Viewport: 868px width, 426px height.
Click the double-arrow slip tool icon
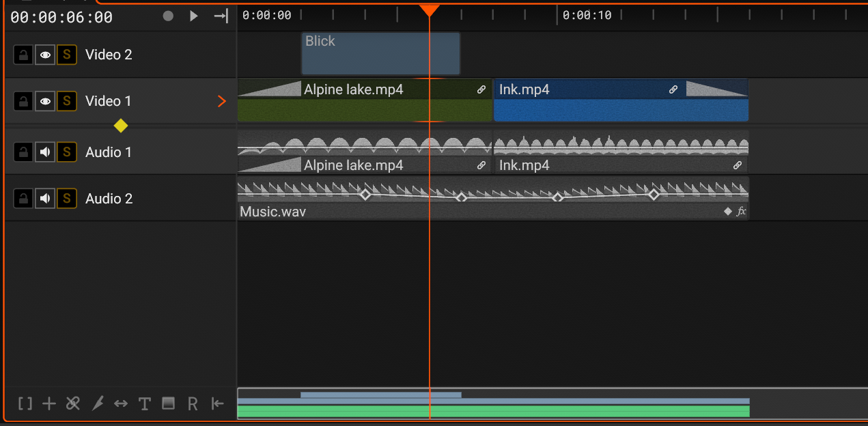click(121, 403)
